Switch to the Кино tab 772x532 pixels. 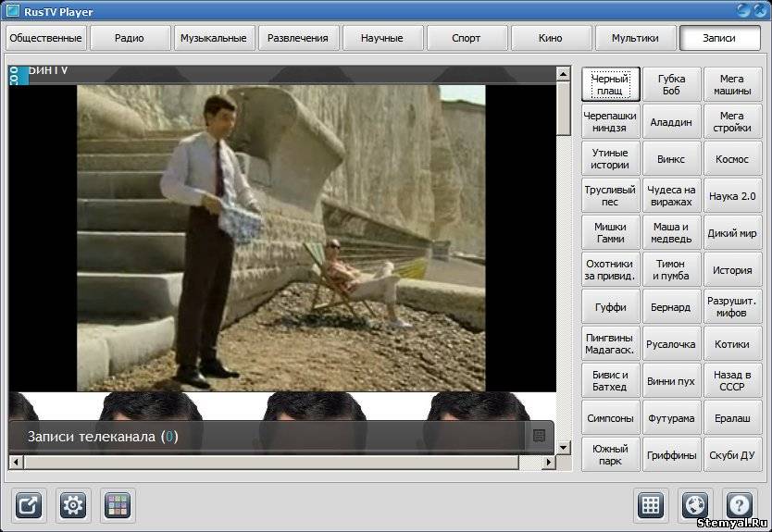point(551,38)
